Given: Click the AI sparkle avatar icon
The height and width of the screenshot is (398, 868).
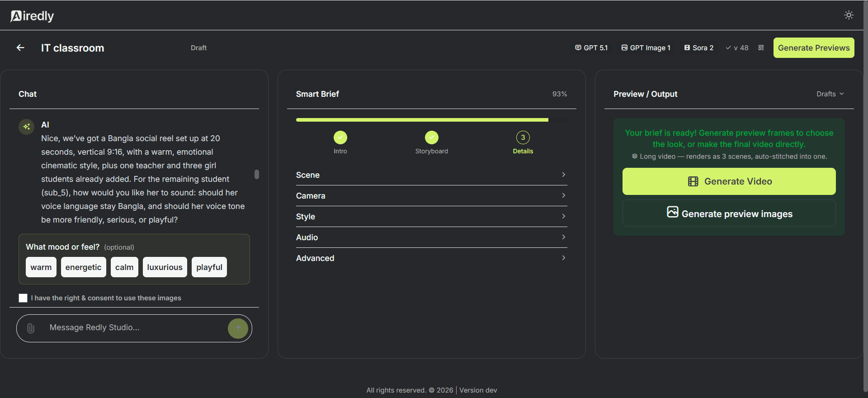Looking at the screenshot, I should [x=26, y=127].
